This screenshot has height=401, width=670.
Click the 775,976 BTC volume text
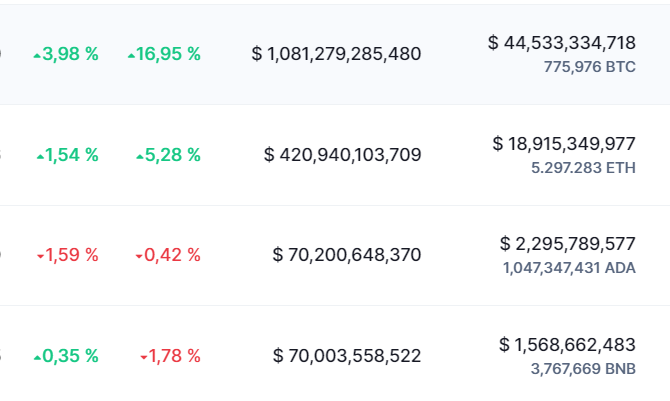click(x=590, y=67)
